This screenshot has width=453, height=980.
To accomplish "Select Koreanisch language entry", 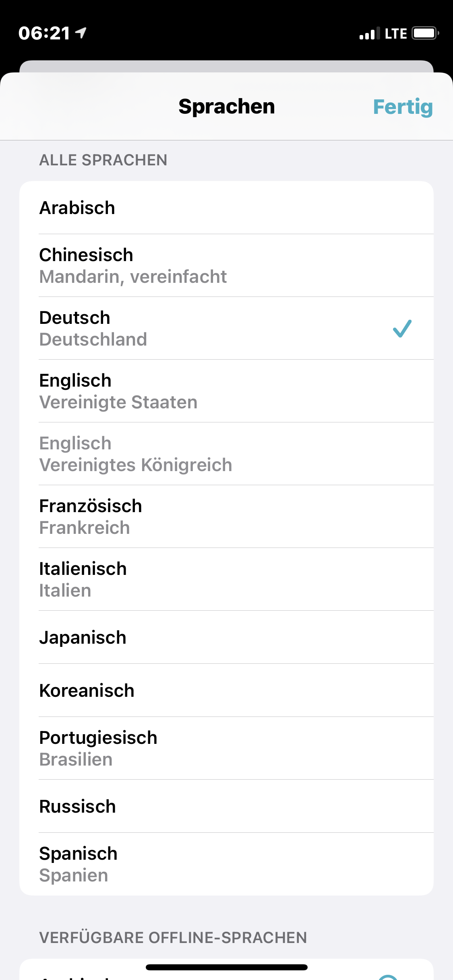I will [x=225, y=691].
